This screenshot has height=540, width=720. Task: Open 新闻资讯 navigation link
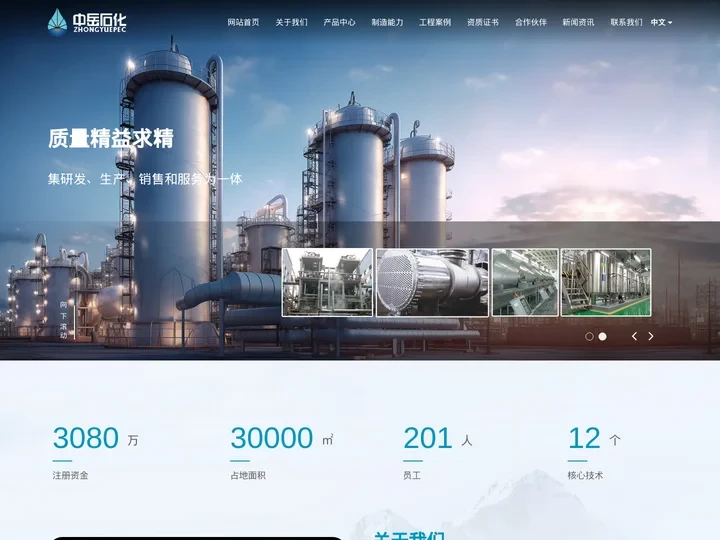click(578, 22)
